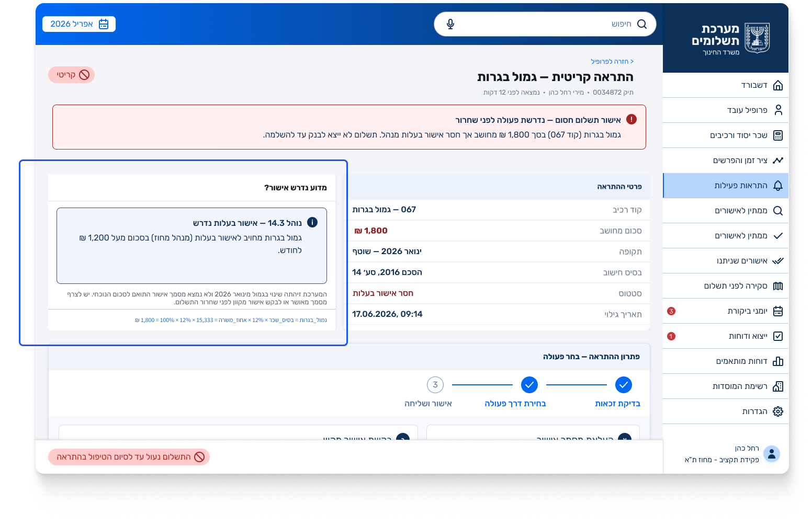The height and width of the screenshot is (526, 812).
Task: Click the הסכם 2016, סע׳ 14 value
Action: 387,272
